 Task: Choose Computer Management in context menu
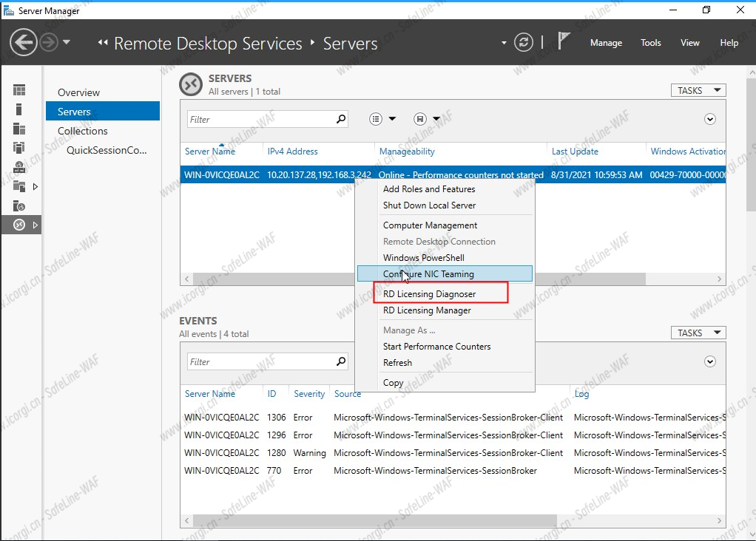pyautogui.click(x=430, y=225)
